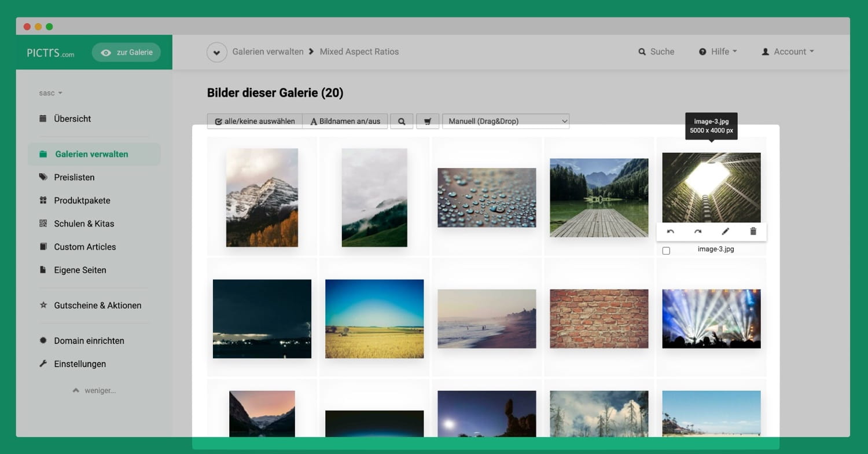Tick the checkbox next to image-3.jpg
Viewport: 868px width, 454px height.
coord(666,251)
